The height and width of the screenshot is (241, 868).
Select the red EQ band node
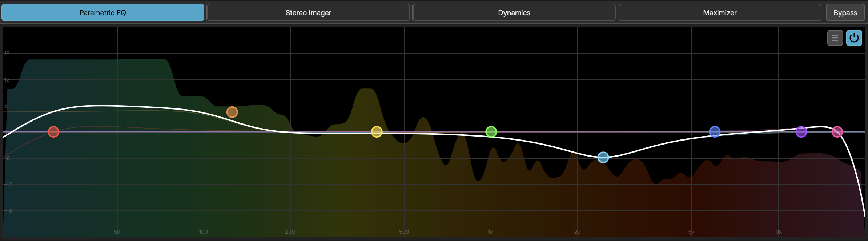pyautogui.click(x=53, y=132)
